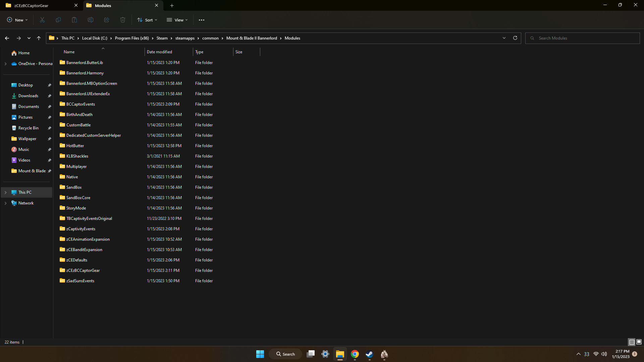Expand This PC tree node

[x=5, y=192]
